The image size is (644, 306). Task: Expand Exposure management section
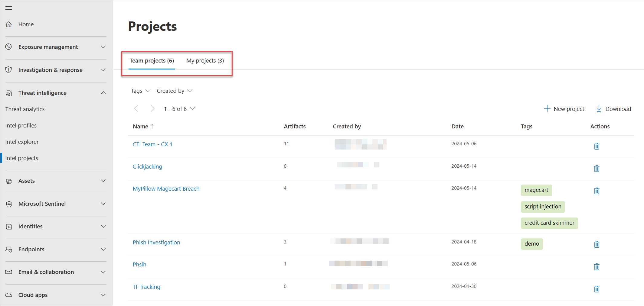click(x=103, y=47)
